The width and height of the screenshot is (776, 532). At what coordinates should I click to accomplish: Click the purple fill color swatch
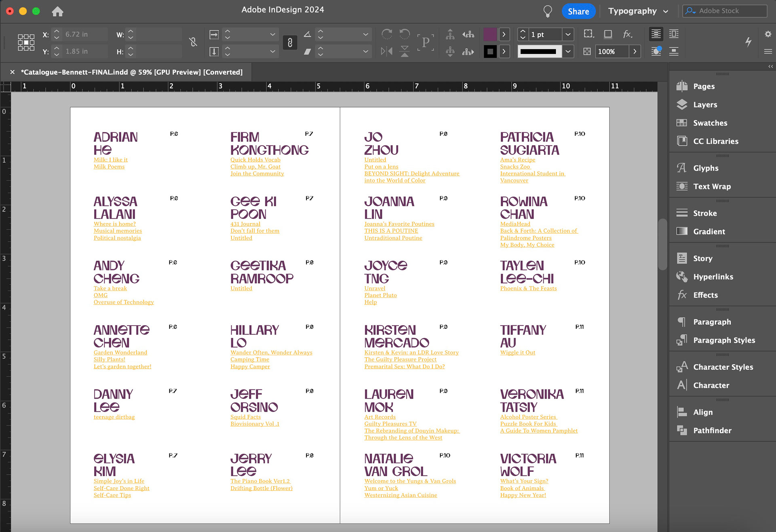pyautogui.click(x=490, y=34)
